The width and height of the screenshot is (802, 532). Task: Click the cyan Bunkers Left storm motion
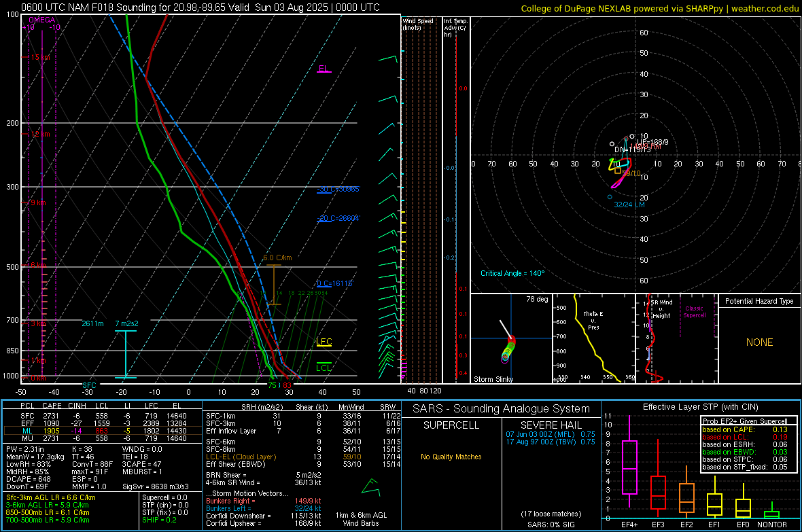pyautogui.click(x=264, y=508)
